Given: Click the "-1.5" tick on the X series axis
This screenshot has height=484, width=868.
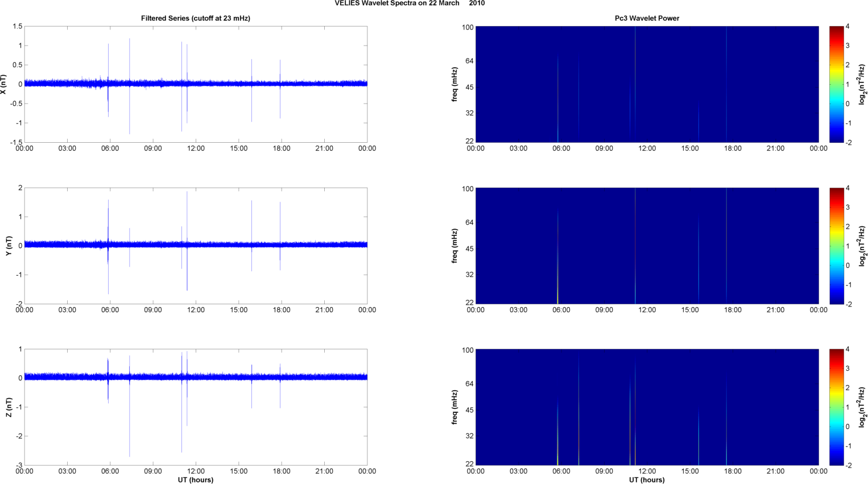Looking at the screenshot, I should [x=16, y=143].
